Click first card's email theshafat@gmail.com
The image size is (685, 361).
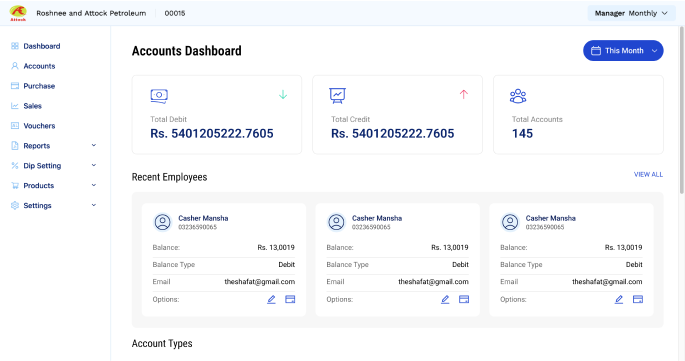pos(259,282)
